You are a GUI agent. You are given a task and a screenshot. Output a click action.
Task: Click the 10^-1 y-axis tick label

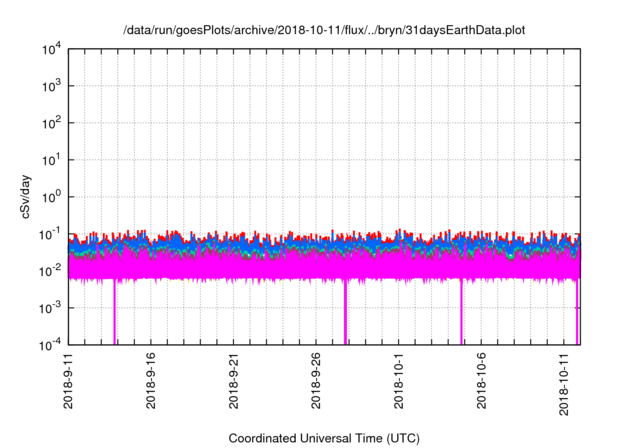click(51, 234)
